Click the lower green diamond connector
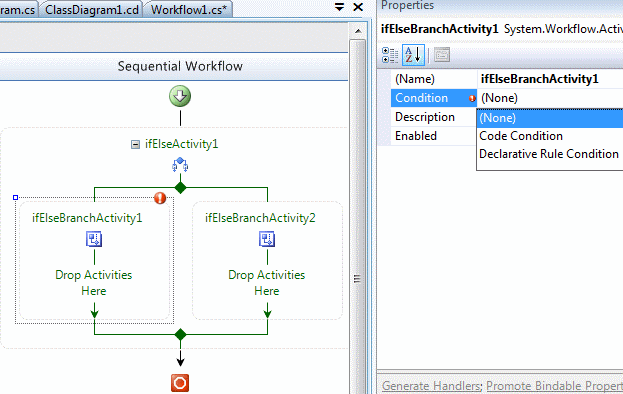623x394 pixels. [180, 334]
